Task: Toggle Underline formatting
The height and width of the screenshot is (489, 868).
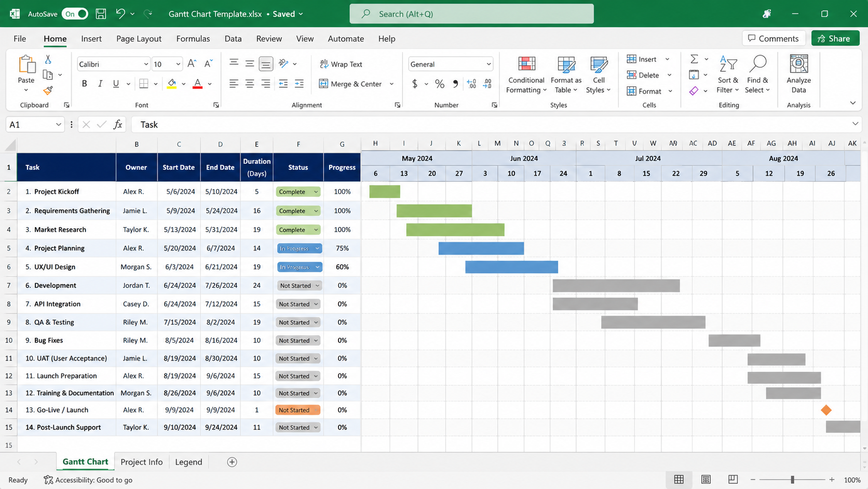Action: pos(116,84)
